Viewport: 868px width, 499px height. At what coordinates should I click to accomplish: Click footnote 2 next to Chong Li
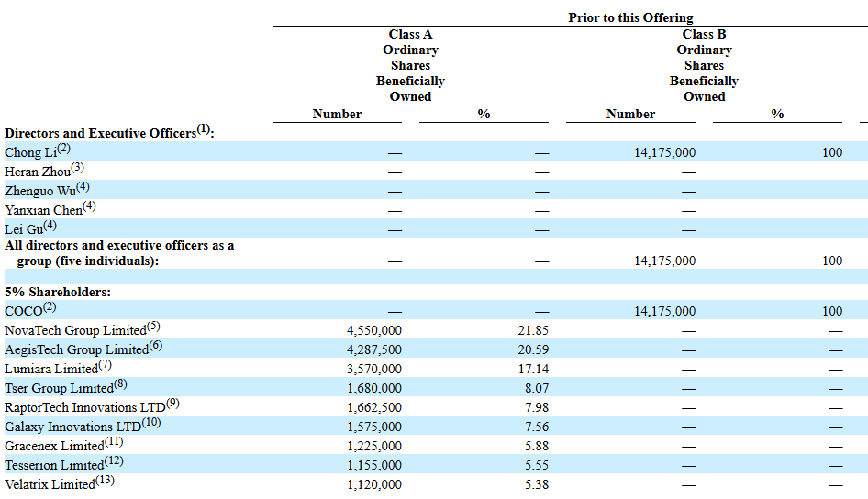point(63,149)
